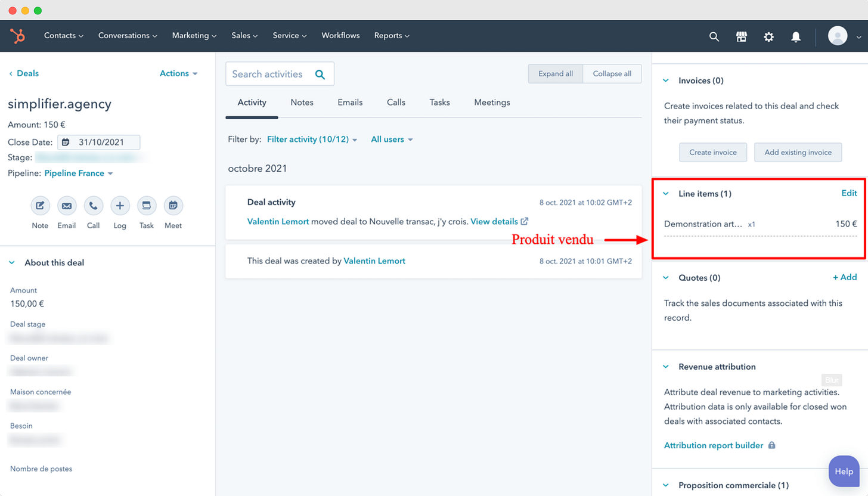868x496 pixels.
Task: Open the Marketing menu
Action: [x=194, y=36]
